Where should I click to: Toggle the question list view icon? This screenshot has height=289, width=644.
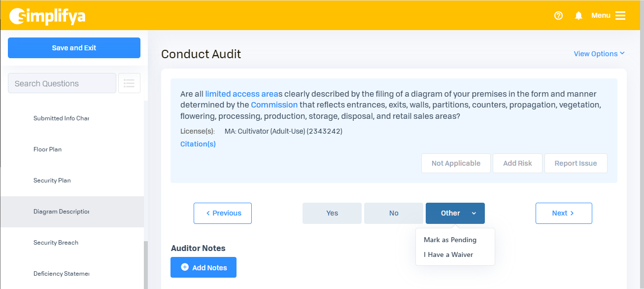(129, 83)
